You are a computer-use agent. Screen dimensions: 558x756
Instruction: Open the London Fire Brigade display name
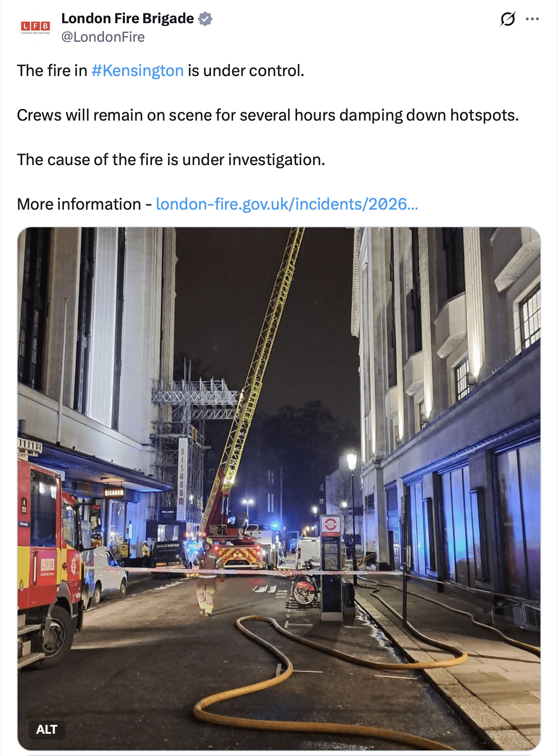127,19
